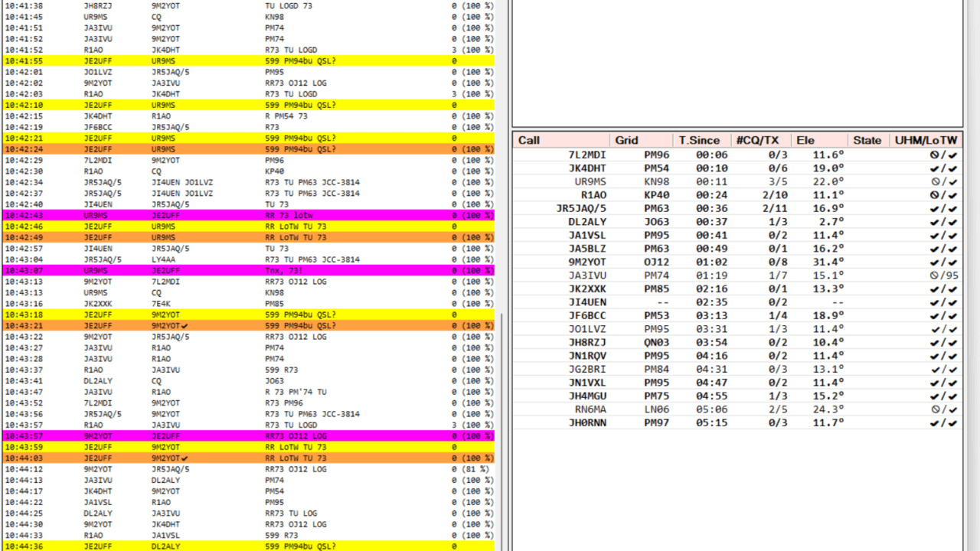
Task: Select 9M2YOT in the station table Call column
Action: 587,262
